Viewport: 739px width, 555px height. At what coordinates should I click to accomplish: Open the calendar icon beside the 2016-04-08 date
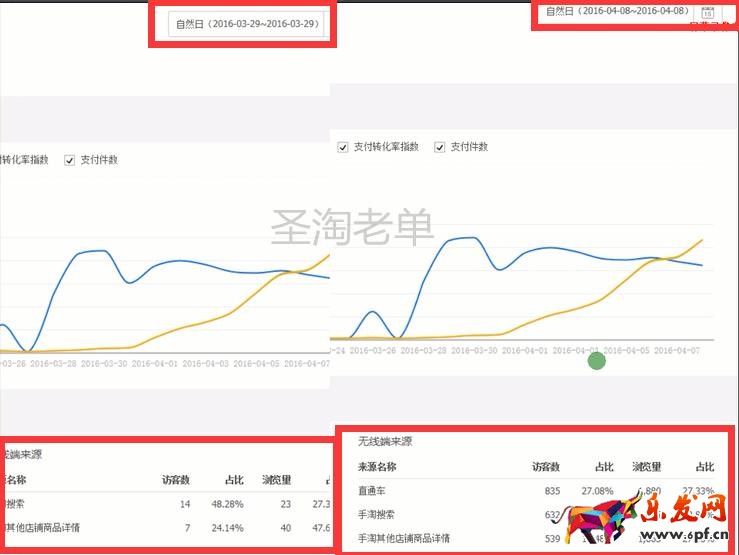708,13
